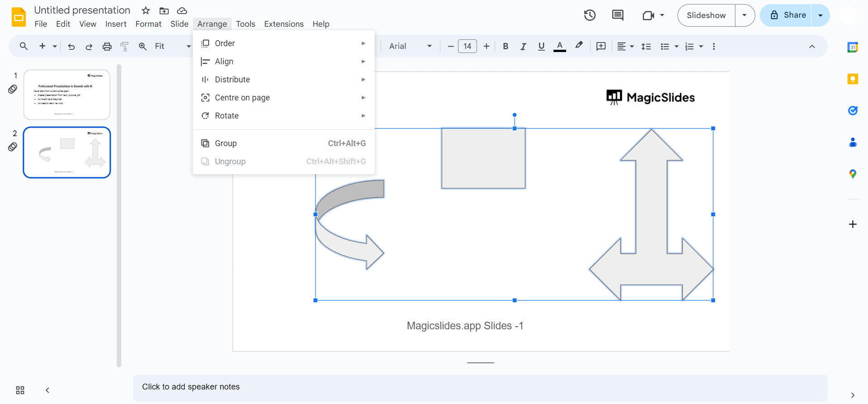Click the Share button
The image size is (868, 404).
[x=786, y=15]
